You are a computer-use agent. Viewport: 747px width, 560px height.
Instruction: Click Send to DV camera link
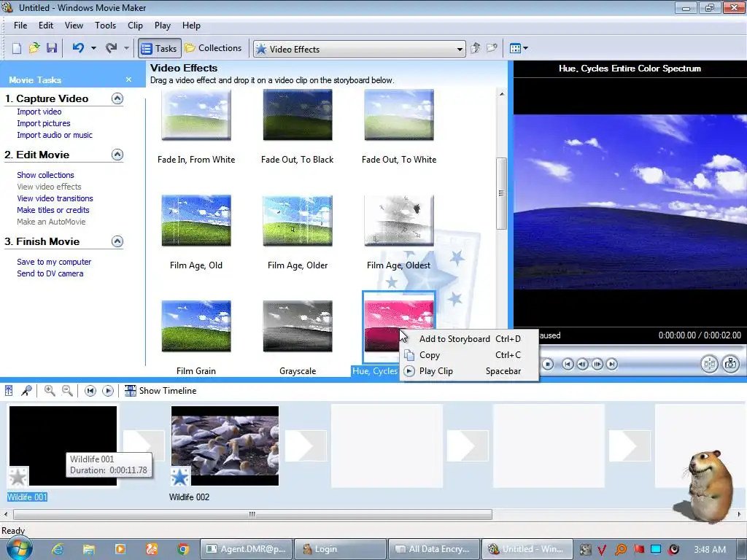50,274
